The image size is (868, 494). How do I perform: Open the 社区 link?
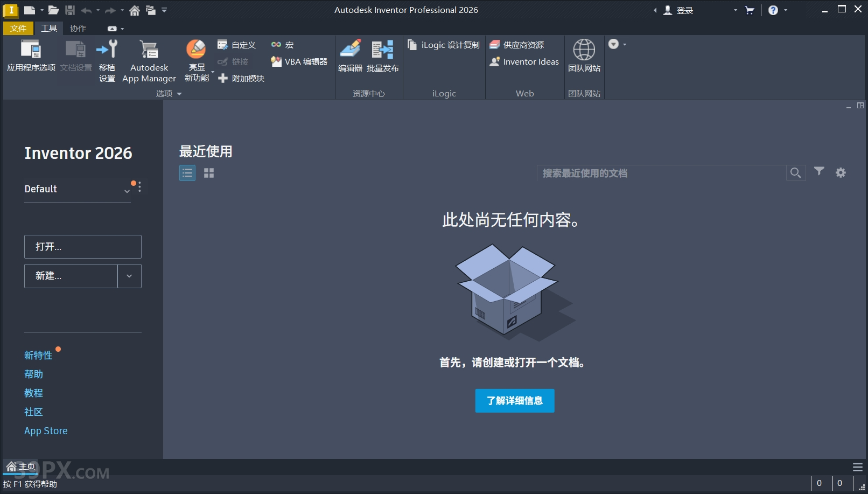pyautogui.click(x=33, y=412)
